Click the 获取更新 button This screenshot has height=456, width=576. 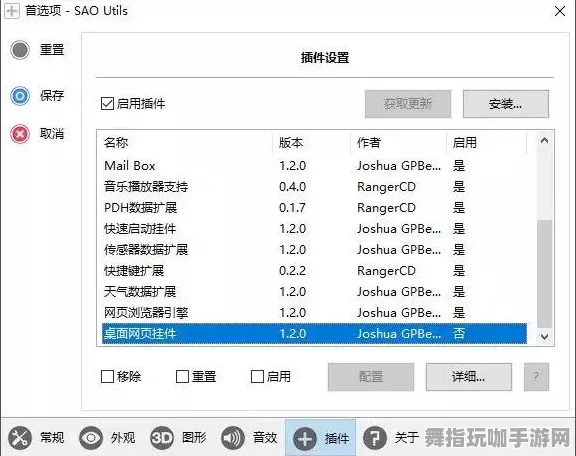[x=408, y=104]
